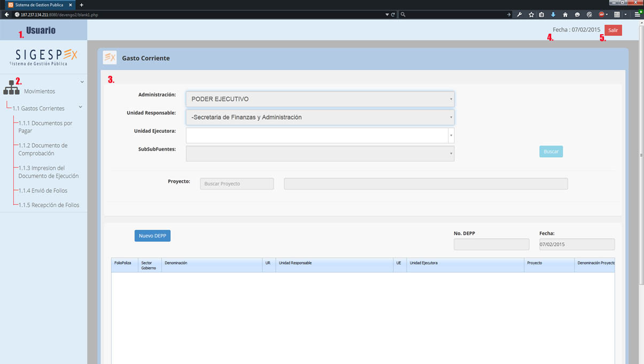Click the chat smiley toolbar icon
This screenshot has height=364, width=644.
click(x=577, y=14)
